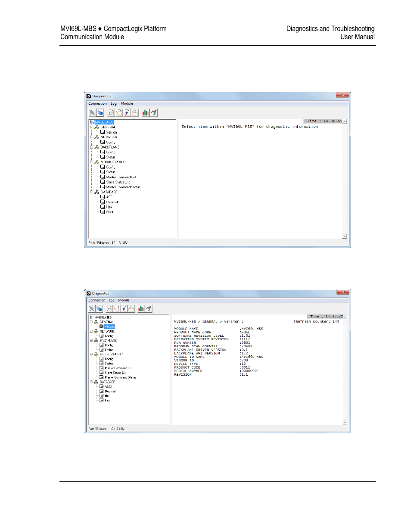The image size is (411, 532).
Task: Click pencil page icon in 14.35.20 window toolbar
Action: (x=116, y=308)
